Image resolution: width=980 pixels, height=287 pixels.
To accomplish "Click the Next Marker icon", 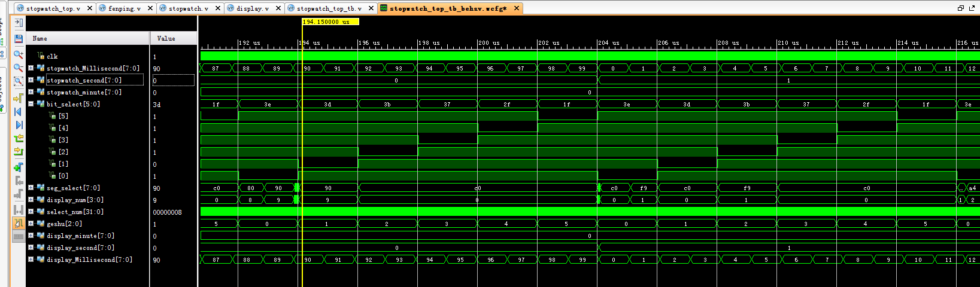I will pyautogui.click(x=19, y=194).
